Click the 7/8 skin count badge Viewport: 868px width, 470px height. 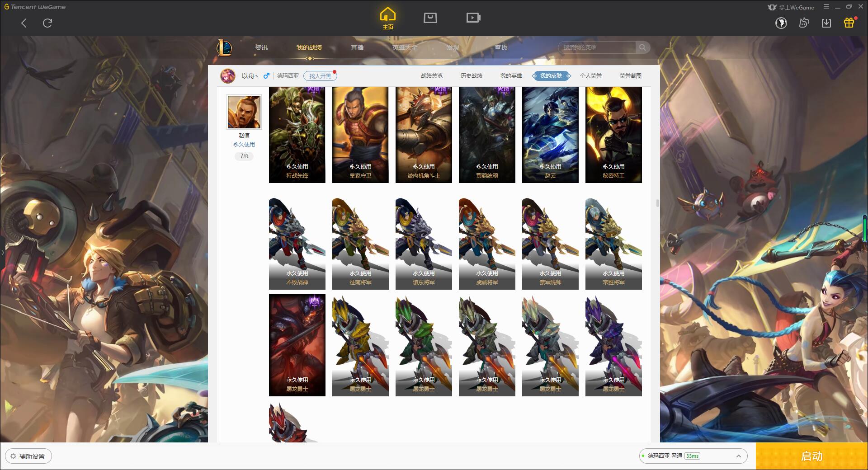point(244,156)
